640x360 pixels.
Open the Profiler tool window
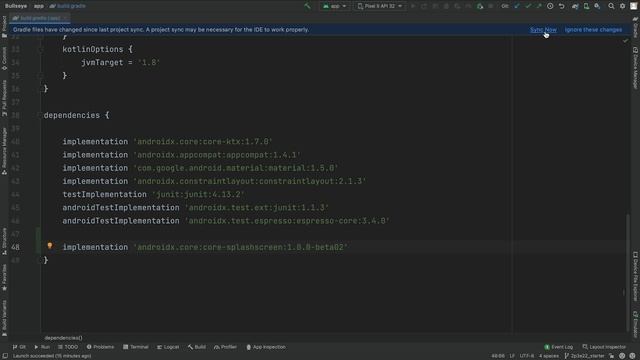point(225,347)
